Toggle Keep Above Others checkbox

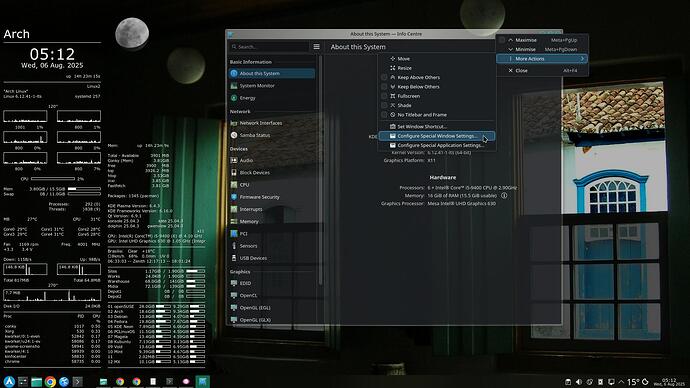tap(384, 77)
